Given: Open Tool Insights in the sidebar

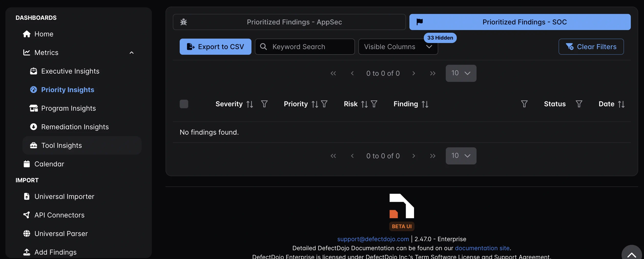Looking at the screenshot, I should click(x=62, y=145).
